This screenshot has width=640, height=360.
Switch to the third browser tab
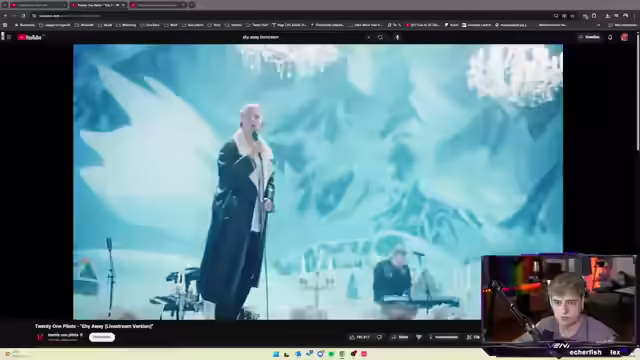[x=158, y=5]
